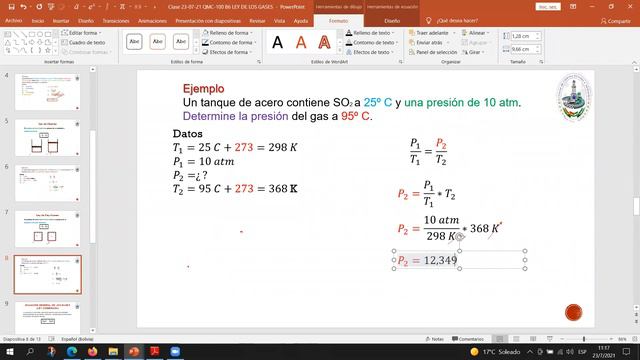This screenshot has height=360, width=640.
Task: Open the Estilos de WordArt dialog launcher
Action: pyautogui.click(x=400, y=62)
